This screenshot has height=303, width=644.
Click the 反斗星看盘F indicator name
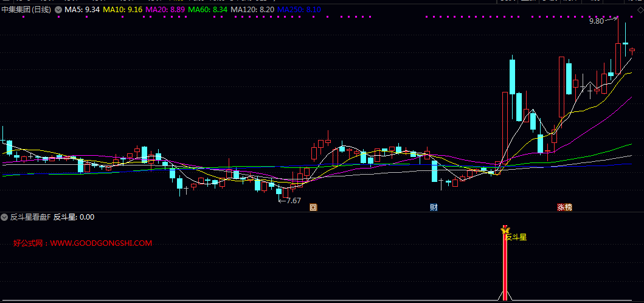[30, 217]
